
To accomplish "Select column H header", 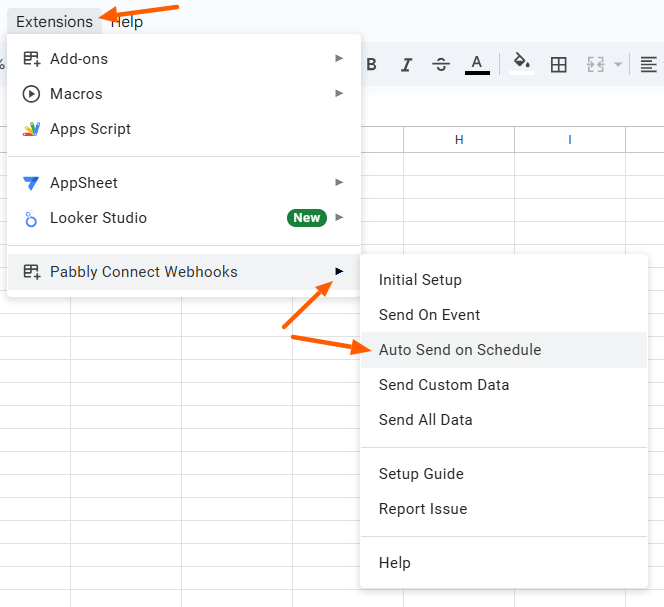I will pyautogui.click(x=459, y=139).
